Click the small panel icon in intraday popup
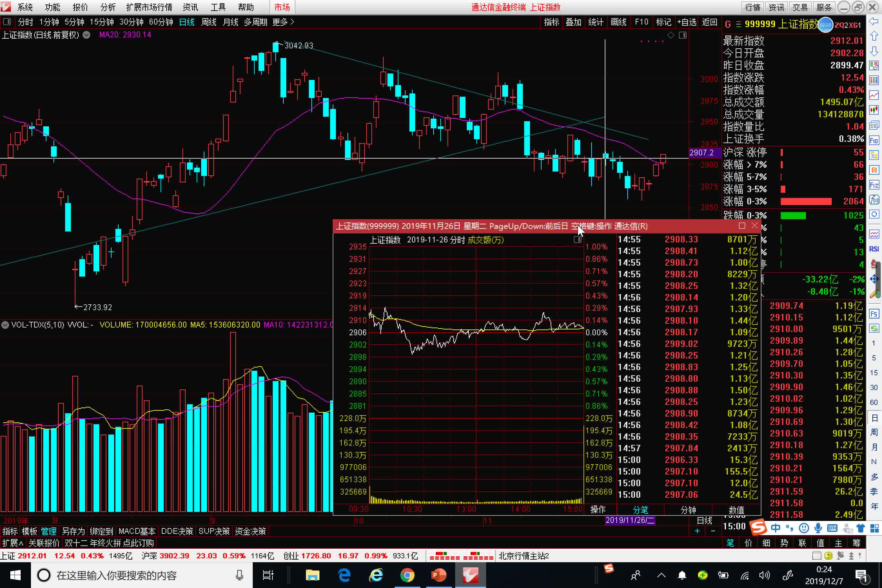The height and width of the screenshot is (588, 882). [x=577, y=240]
